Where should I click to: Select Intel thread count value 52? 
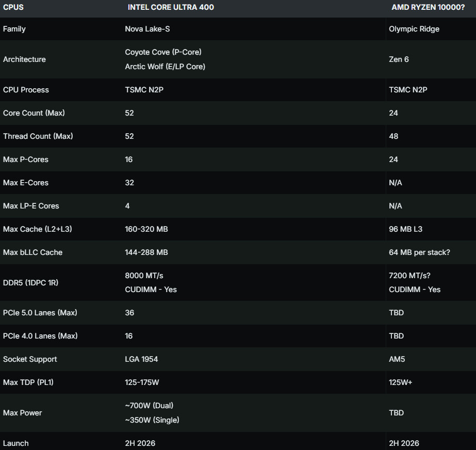[x=129, y=136]
